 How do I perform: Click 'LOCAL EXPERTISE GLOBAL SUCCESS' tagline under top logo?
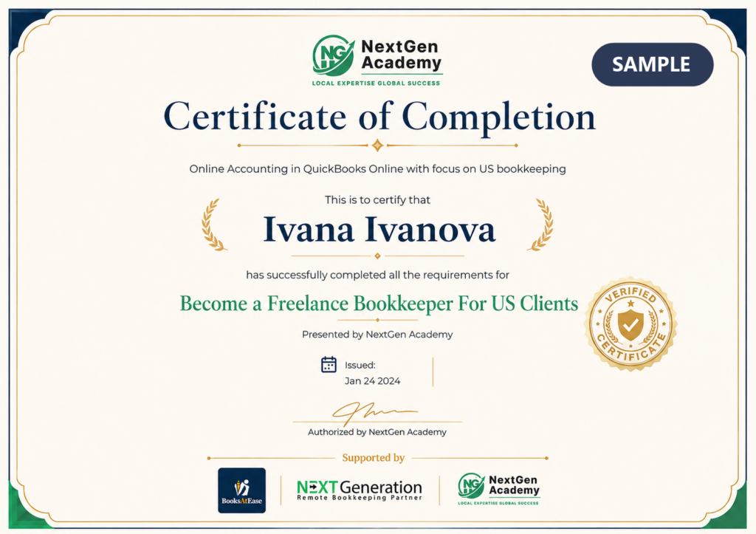click(x=376, y=83)
